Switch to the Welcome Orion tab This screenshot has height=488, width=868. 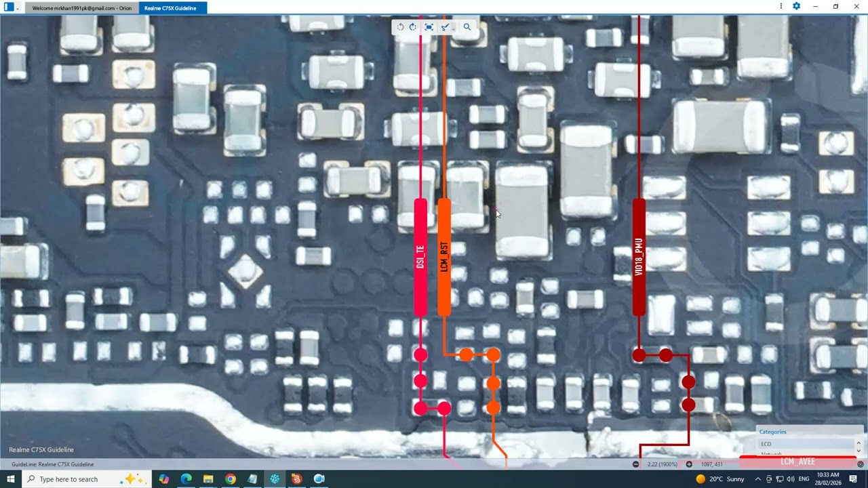[x=81, y=8]
